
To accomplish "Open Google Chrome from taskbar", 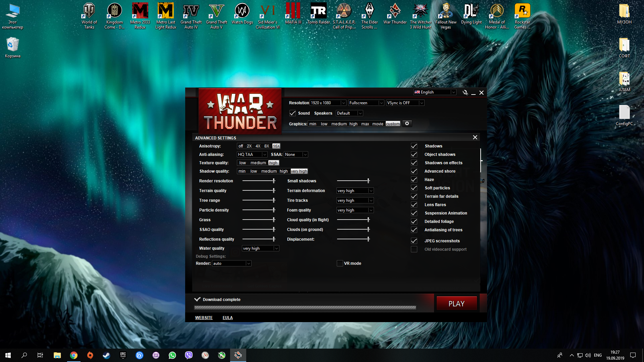I will [x=73, y=355].
